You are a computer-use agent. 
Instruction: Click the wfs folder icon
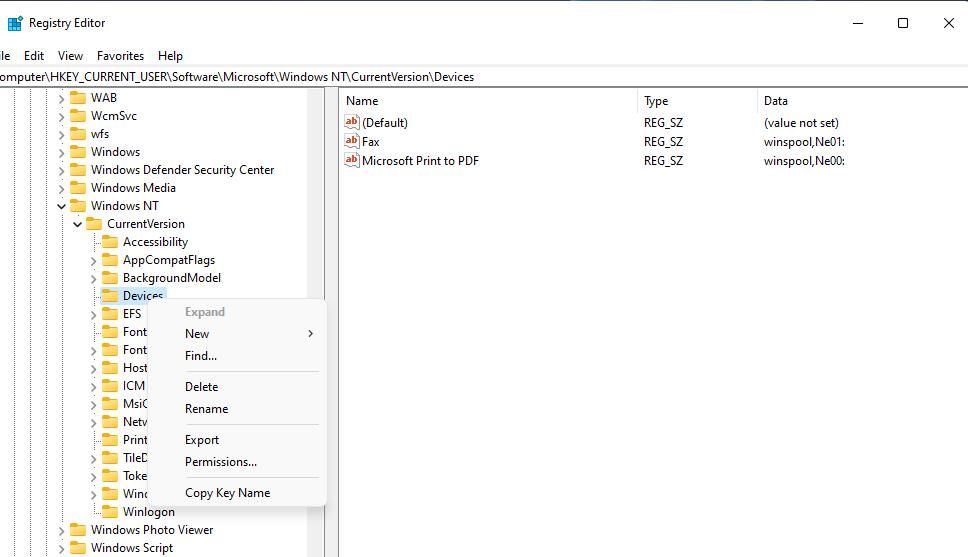point(78,133)
